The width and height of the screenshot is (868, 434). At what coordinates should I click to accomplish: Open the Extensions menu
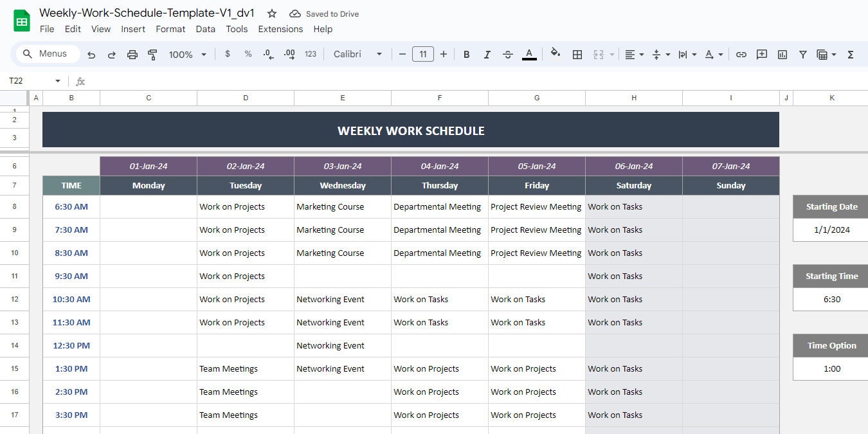click(x=280, y=29)
